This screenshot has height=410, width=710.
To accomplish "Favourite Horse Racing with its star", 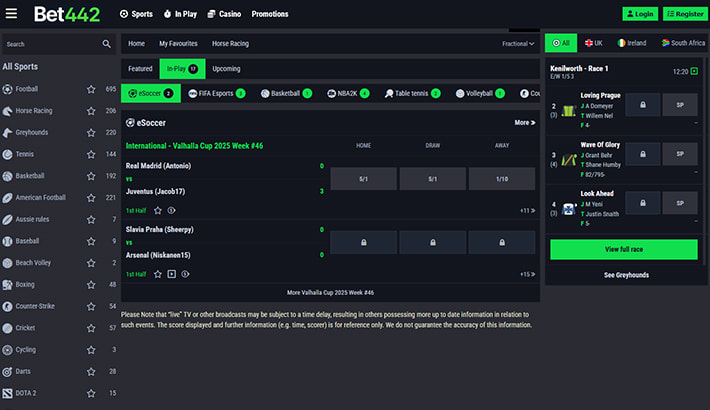I will click(91, 111).
